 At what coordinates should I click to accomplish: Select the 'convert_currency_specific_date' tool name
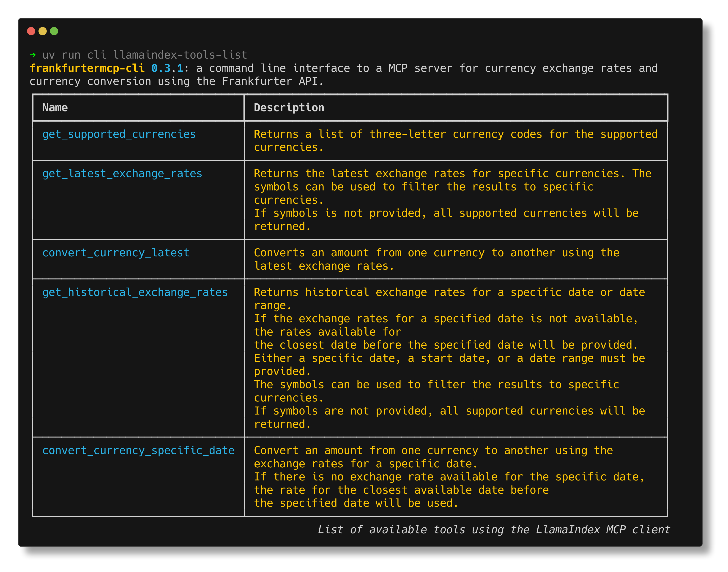click(138, 450)
